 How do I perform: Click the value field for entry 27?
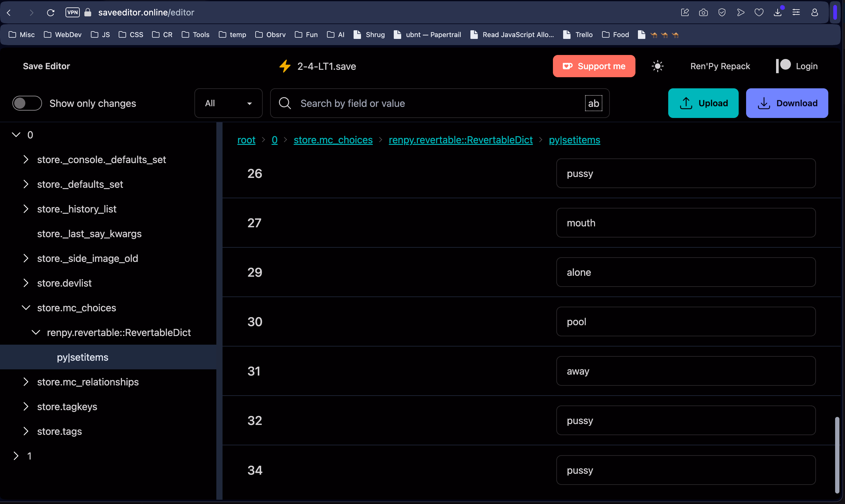tap(685, 223)
